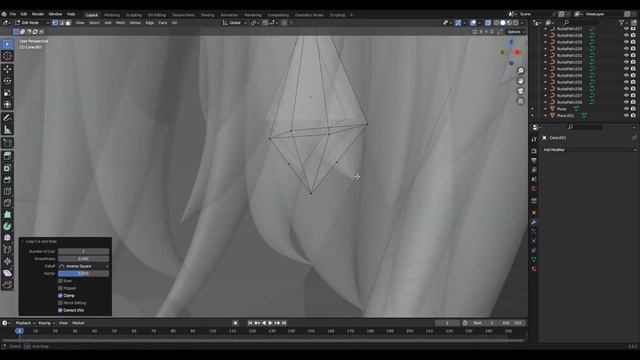
Task: Jump to the timeline end frame
Action: pos(284,323)
